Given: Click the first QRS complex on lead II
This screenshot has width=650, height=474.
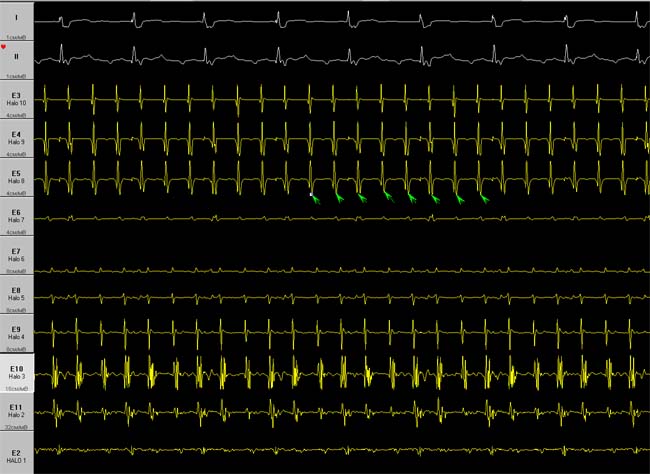Looking at the screenshot, I should (x=61, y=53).
